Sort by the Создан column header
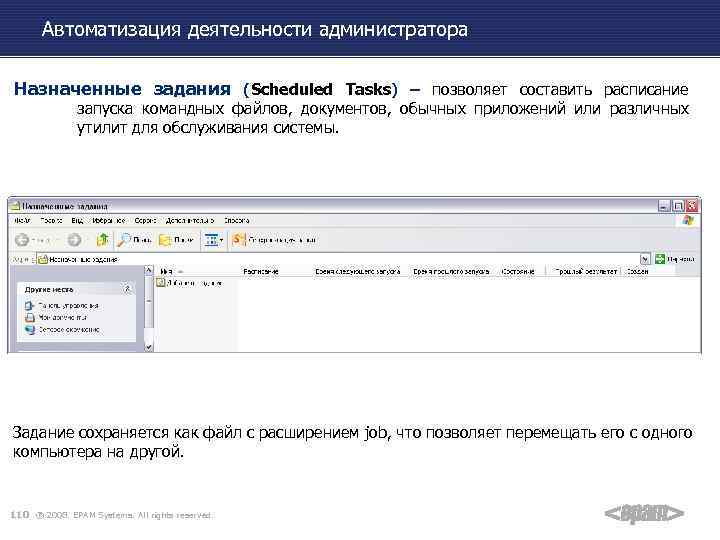 pyautogui.click(x=647, y=271)
